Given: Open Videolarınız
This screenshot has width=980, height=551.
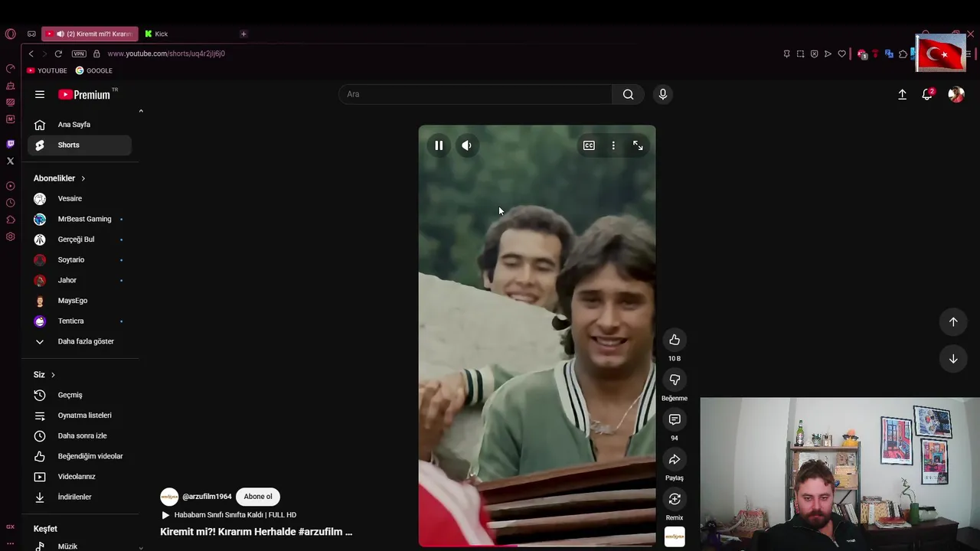Looking at the screenshot, I should [x=80, y=477].
